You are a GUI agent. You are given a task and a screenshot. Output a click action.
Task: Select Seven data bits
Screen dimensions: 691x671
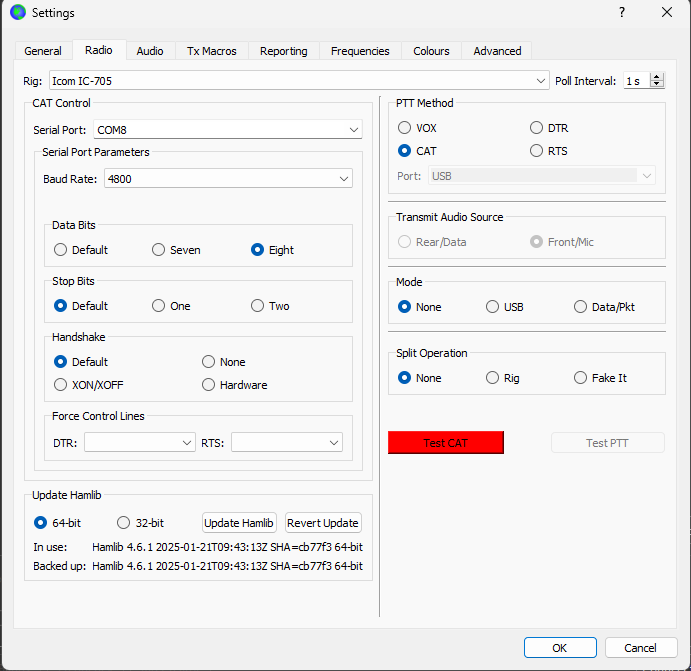(176, 250)
